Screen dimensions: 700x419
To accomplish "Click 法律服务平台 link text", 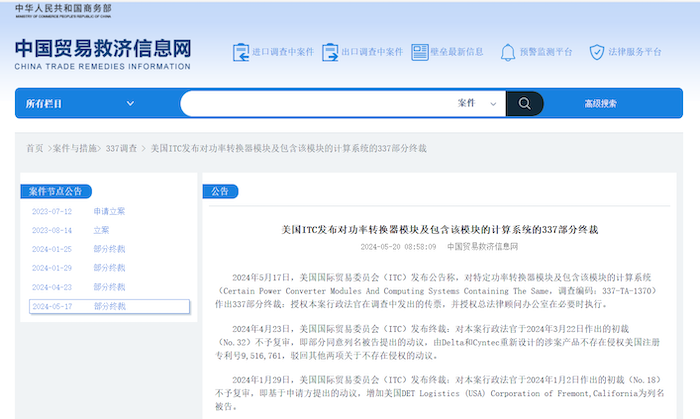I will [x=634, y=52].
